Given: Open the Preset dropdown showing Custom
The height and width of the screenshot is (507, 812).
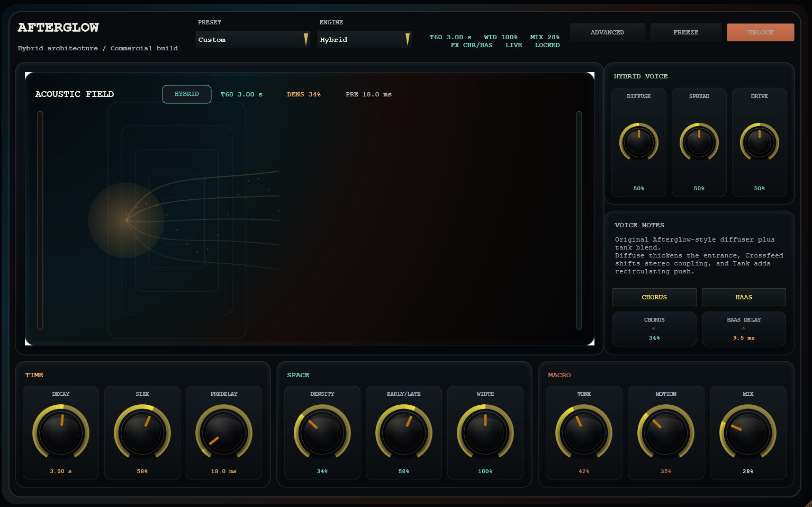Looking at the screenshot, I should tap(253, 39).
